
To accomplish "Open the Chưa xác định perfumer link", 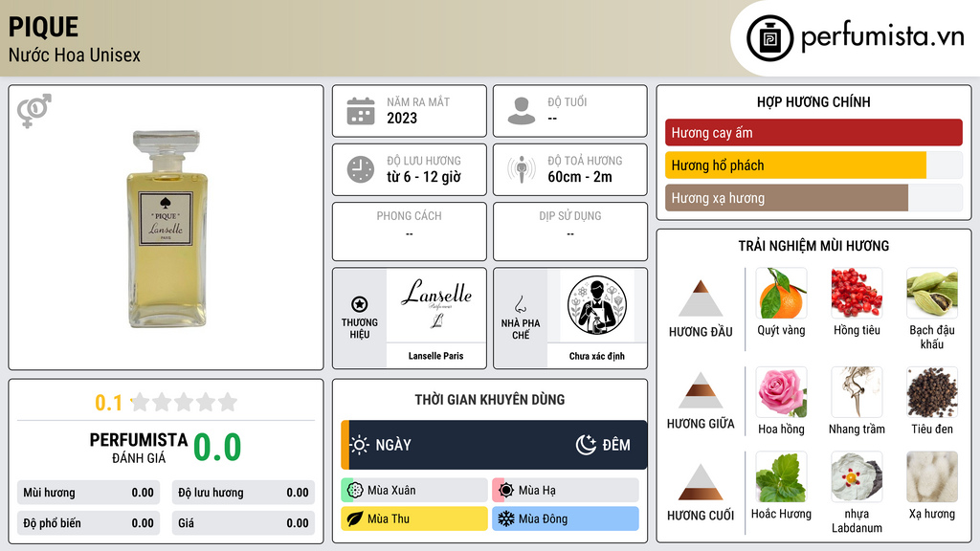I will [x=597, y=356].
